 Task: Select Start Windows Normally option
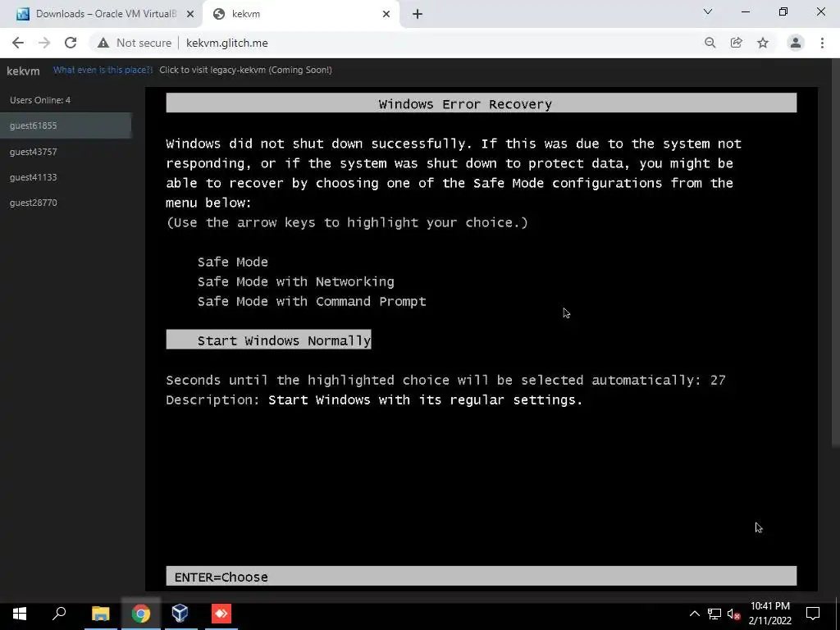click(x=268, y=340)
